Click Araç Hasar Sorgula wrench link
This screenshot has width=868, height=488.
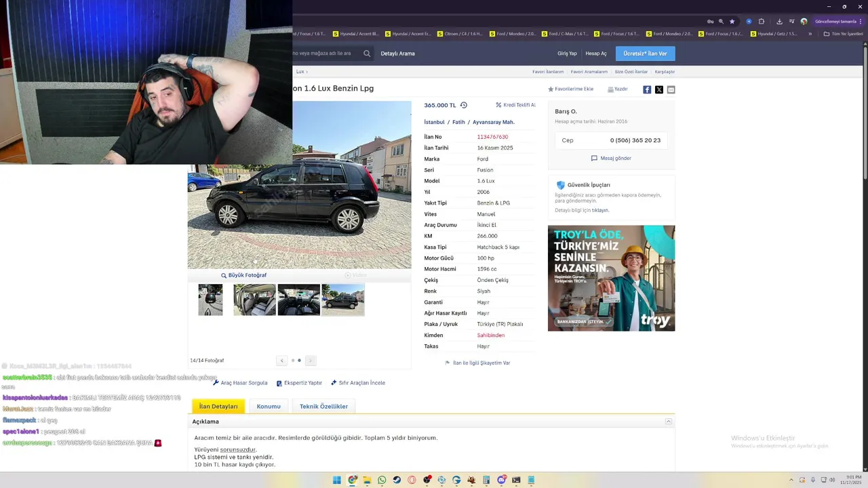pos(240,383)
